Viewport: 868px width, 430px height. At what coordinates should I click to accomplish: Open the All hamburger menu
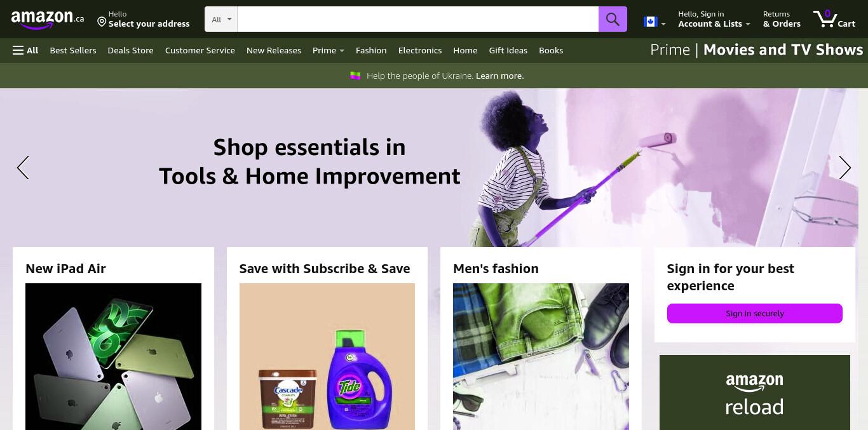(x=25, y=50)
